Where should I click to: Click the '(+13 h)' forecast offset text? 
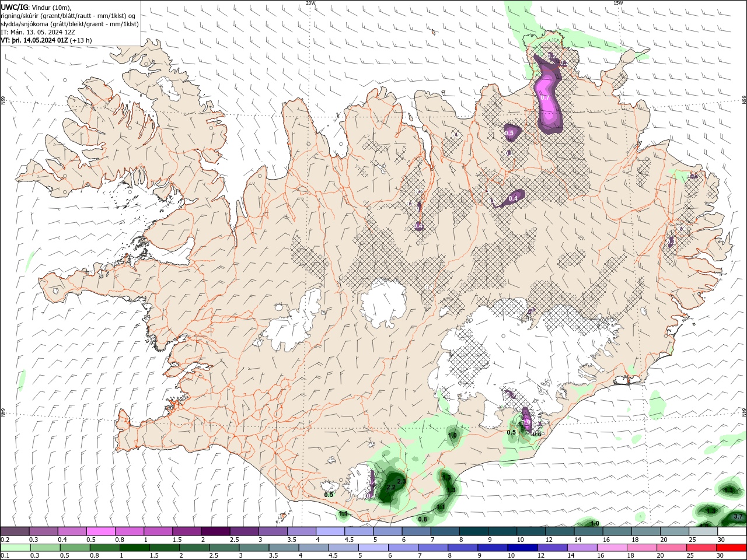point(81,40)
